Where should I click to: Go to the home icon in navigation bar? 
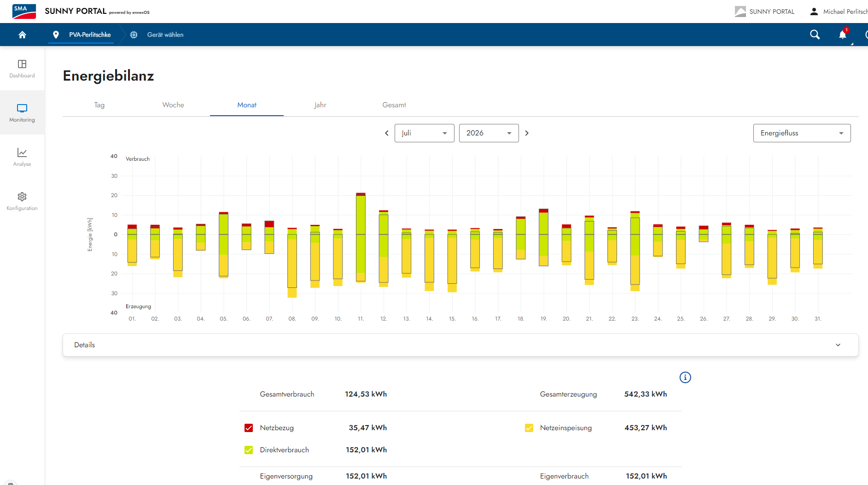tap(22, 35)
